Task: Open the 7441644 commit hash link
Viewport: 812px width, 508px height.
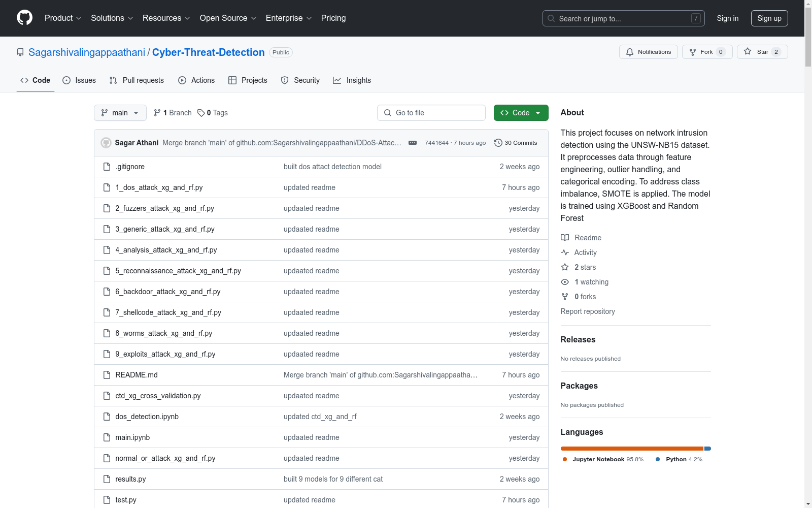Action: coord(436,143)
